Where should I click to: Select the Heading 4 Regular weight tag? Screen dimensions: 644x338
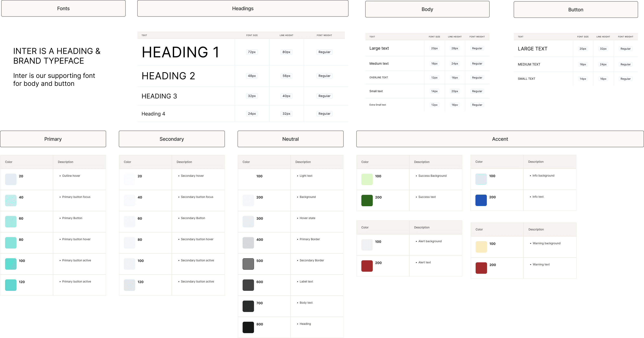324,114
